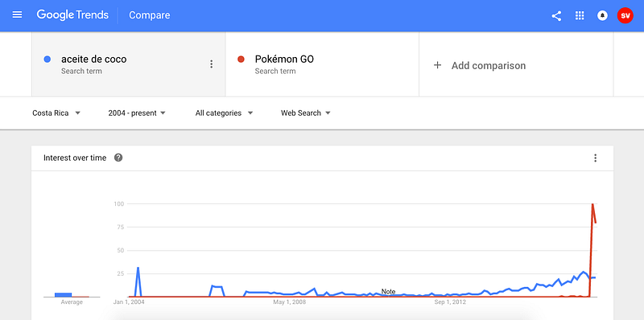Open the notifications bell
This screenshot has height=320, width=644.
click(x=602, y=15)
